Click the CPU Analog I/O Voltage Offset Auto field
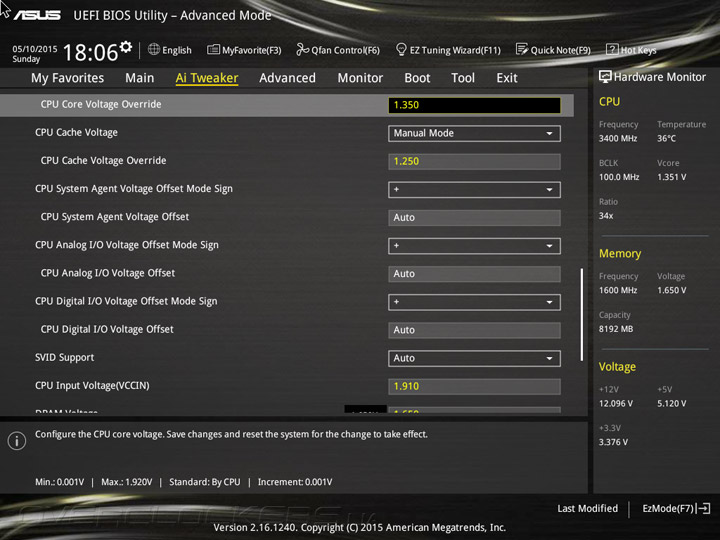The width and height of the screenshot is (720, 540). point(474,274)
